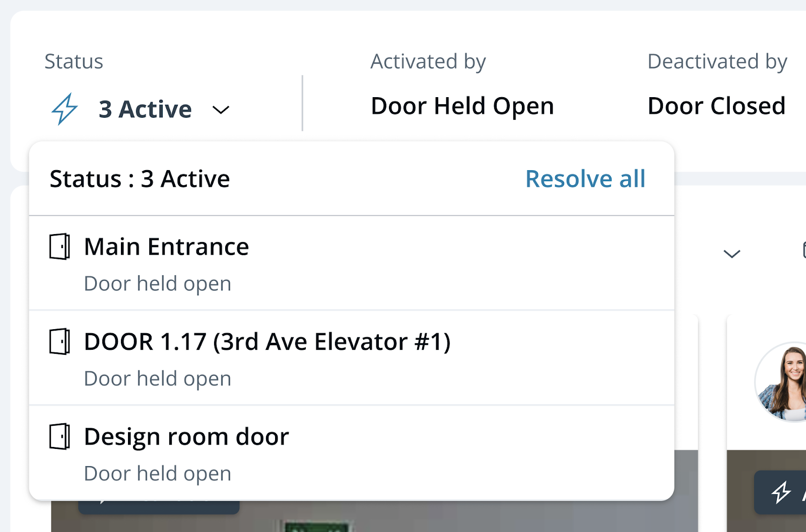Click 'Door held open' under Design room door
This screenshot has width=806, height=532.
click(157, 474)
